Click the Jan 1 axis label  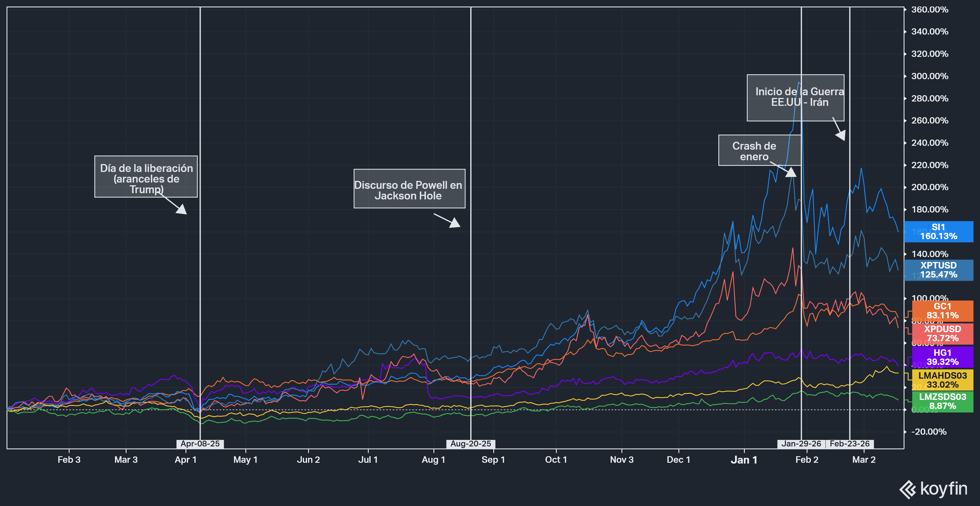(744, 460)
